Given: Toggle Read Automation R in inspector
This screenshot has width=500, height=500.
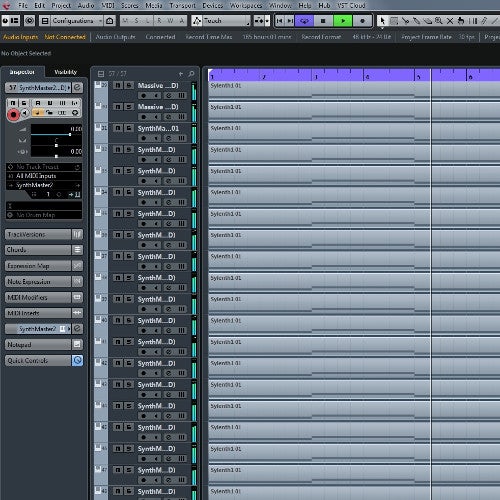Looking at the screenshot, I should 38,103.
